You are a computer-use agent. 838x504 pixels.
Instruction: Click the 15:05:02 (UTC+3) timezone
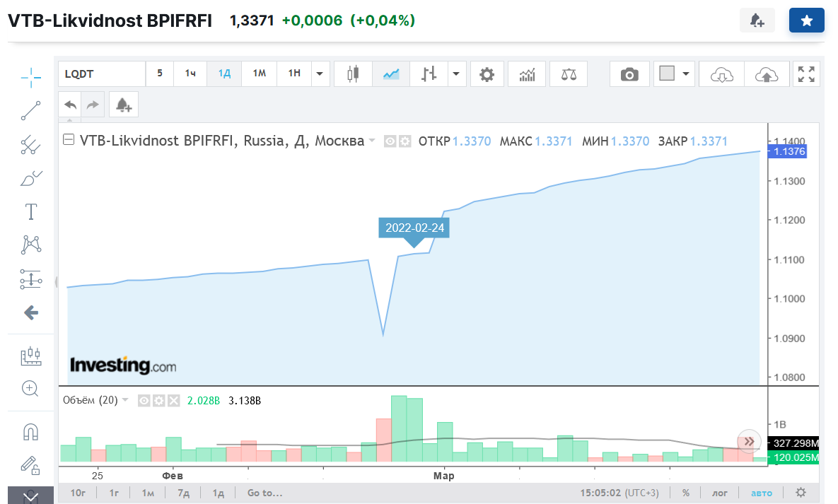click(619, 493)
